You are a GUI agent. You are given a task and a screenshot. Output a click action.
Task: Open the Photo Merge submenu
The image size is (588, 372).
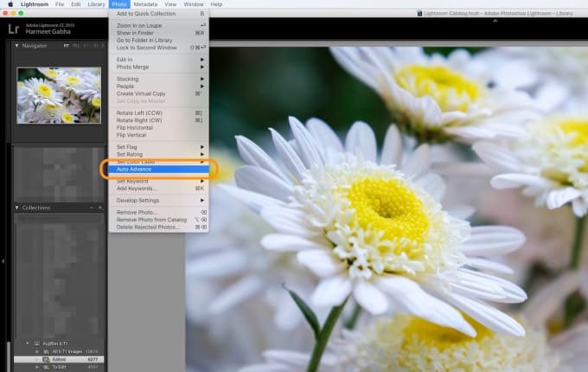coord(158,67)
